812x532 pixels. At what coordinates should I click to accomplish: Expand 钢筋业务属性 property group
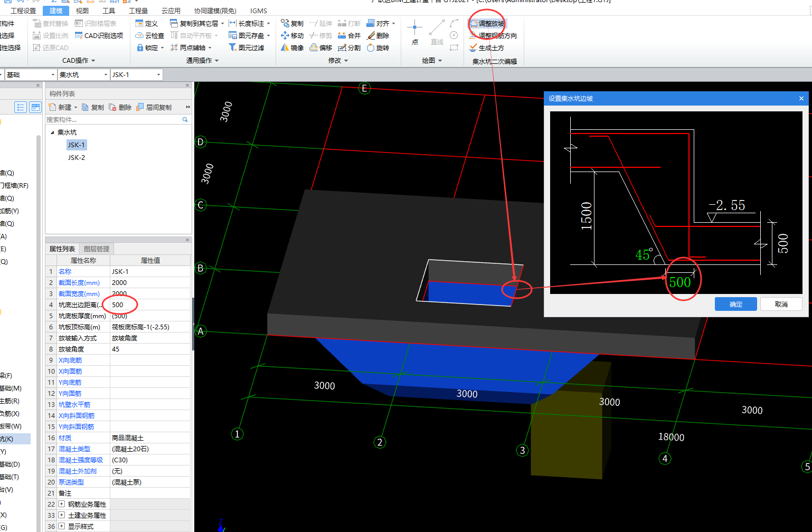[x=61, y=504]
